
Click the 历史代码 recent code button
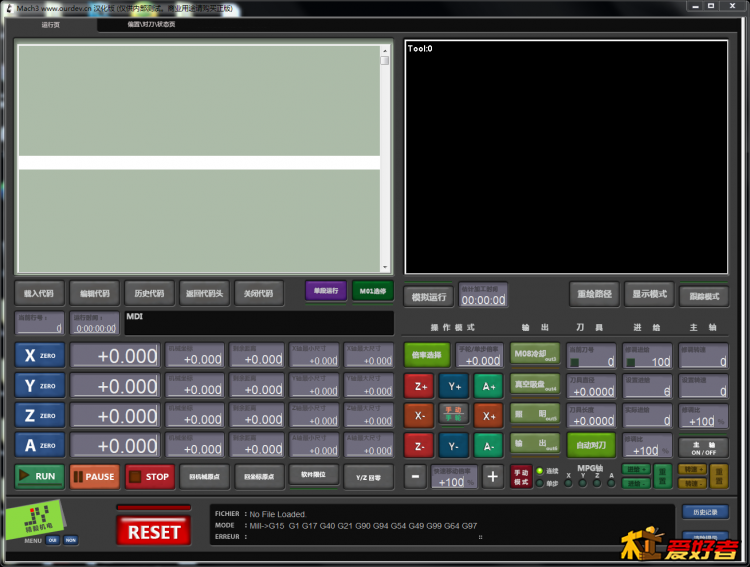click(x=149, y=293)
